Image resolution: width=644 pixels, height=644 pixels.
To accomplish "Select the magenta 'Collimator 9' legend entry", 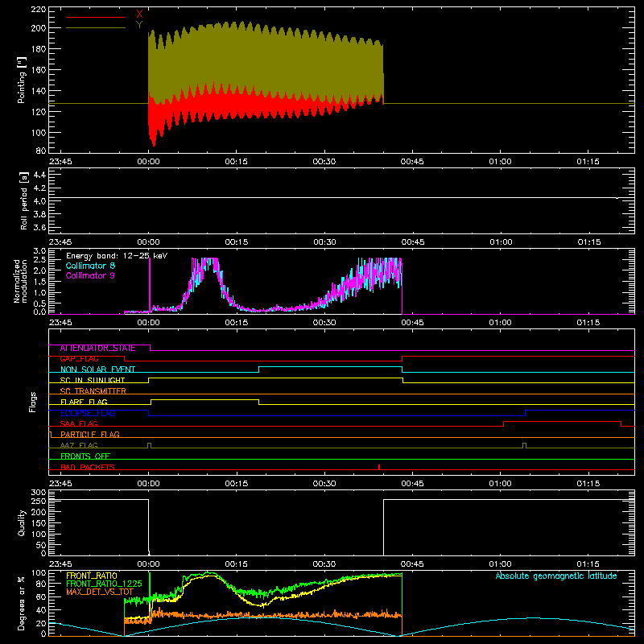I will pos(90,275).
